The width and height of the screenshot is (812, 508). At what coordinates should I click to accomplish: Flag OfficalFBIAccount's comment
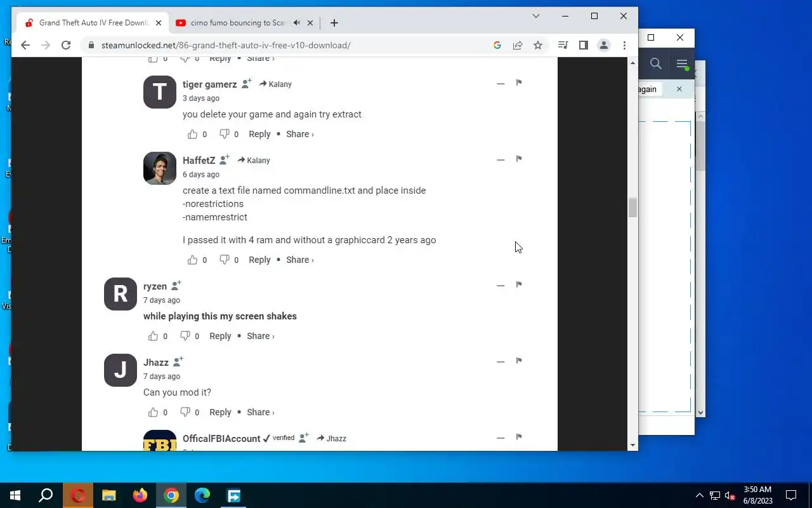[x=519, y=437]
